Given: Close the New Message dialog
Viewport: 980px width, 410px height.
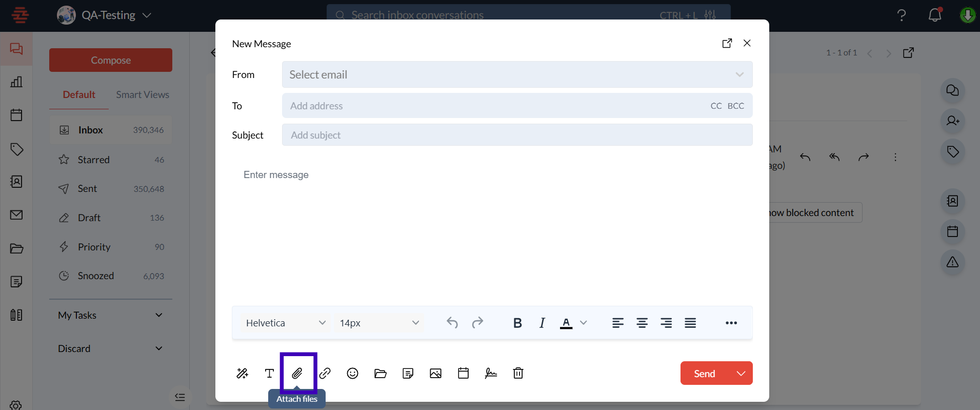Looking at the screenshot, I should coord(747,43).
